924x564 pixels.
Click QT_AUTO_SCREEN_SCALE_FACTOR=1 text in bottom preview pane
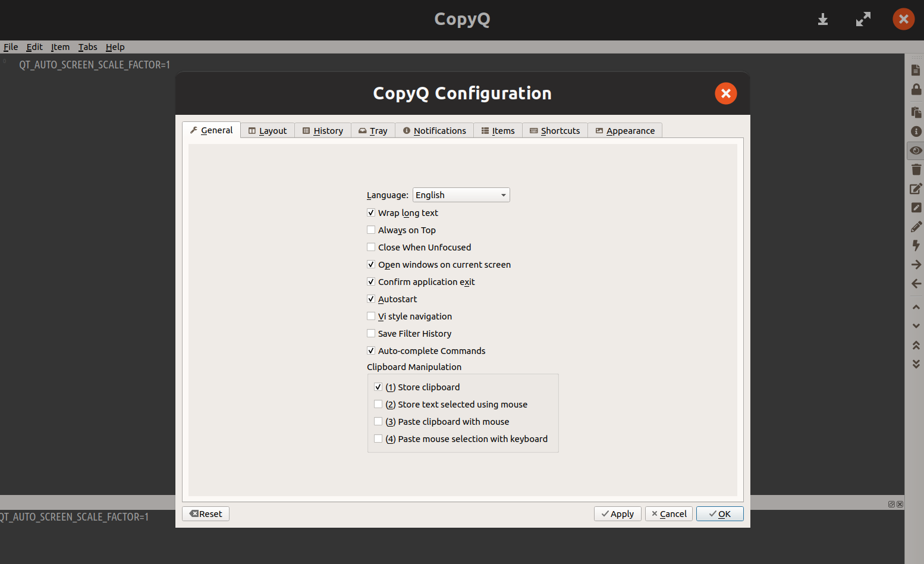coord(74,517)
